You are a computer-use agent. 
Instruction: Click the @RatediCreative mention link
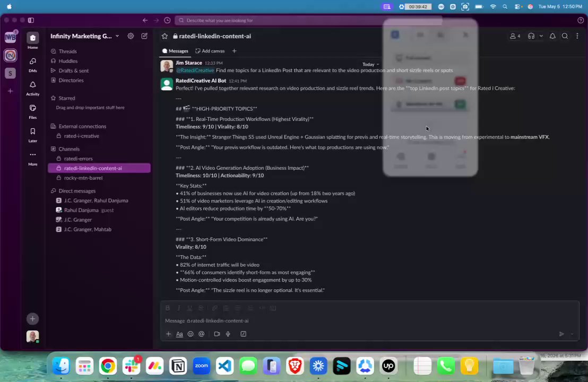[195, 71]
